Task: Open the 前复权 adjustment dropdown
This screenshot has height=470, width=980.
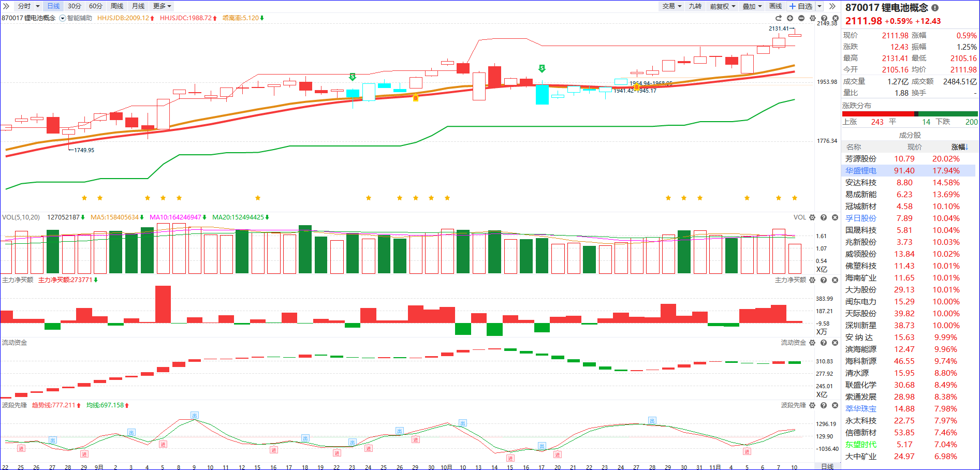Action: click(722, 6)
